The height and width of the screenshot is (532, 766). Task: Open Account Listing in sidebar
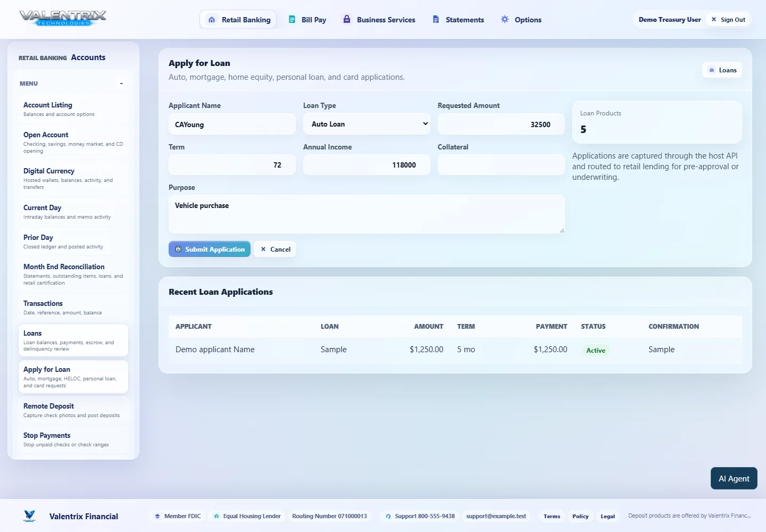click(73, 109)
